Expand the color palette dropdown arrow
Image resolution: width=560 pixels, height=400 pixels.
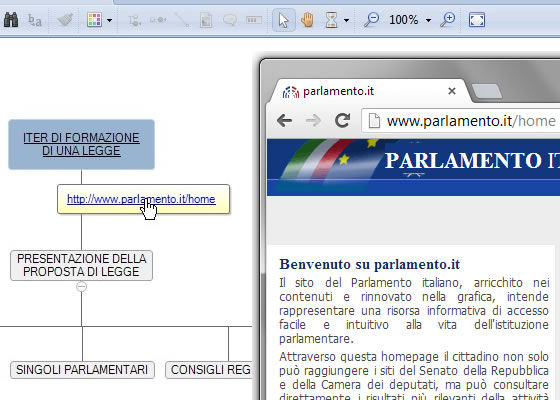(110, 20)
